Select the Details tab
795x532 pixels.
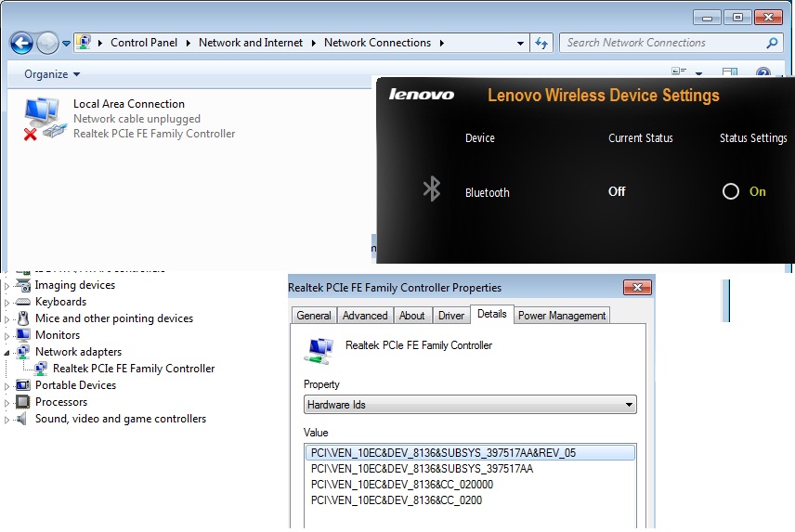point(492,314)
